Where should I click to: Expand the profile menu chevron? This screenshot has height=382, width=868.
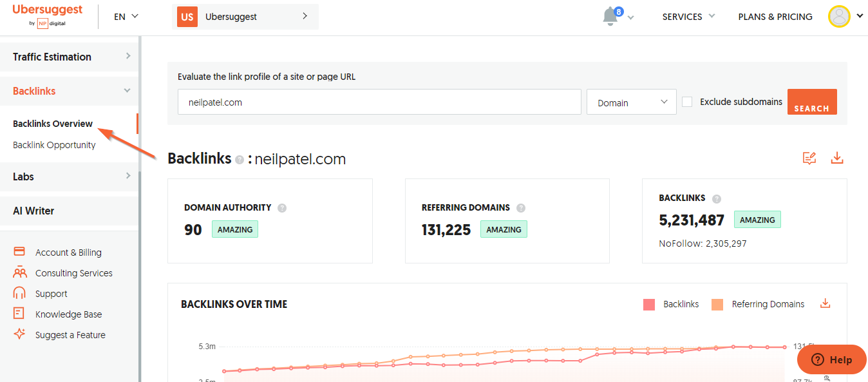[860, 17]
